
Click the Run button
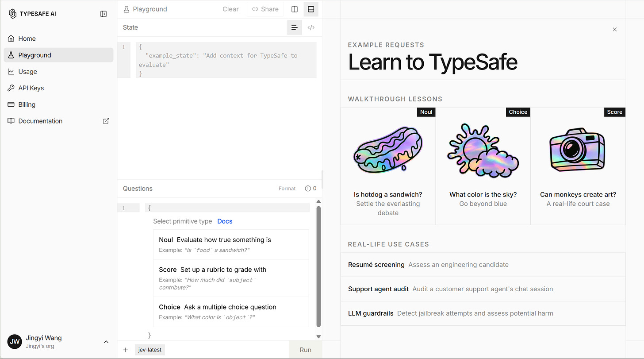coord(306,350)
